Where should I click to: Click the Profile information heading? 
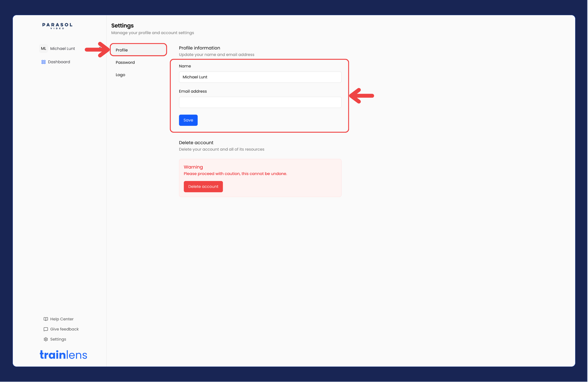point(199,48)
